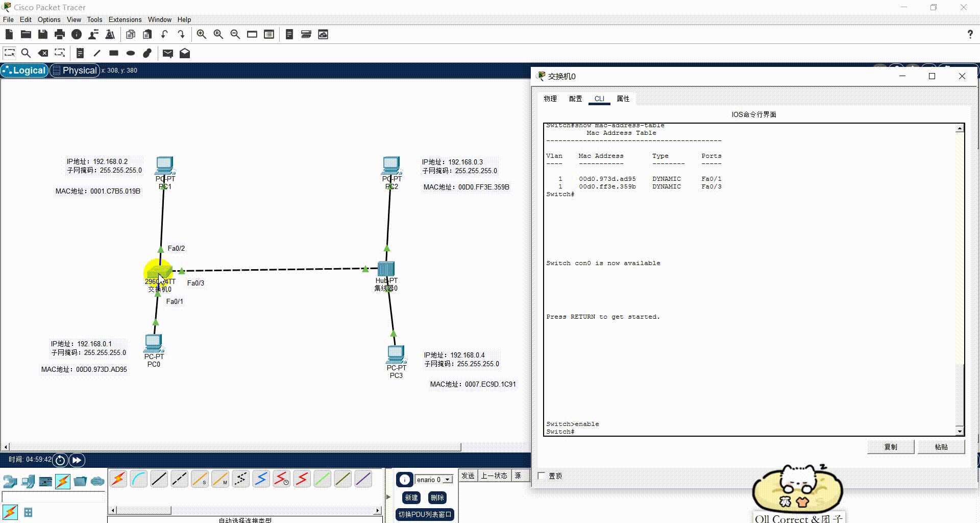This screenshot has width=980, height=523.
Task: Activate the Resize shape tool
Action: 60,53
